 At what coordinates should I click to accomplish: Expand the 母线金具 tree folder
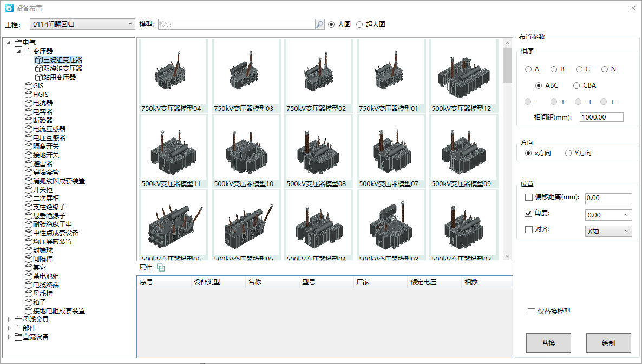(x=9, y=320)
